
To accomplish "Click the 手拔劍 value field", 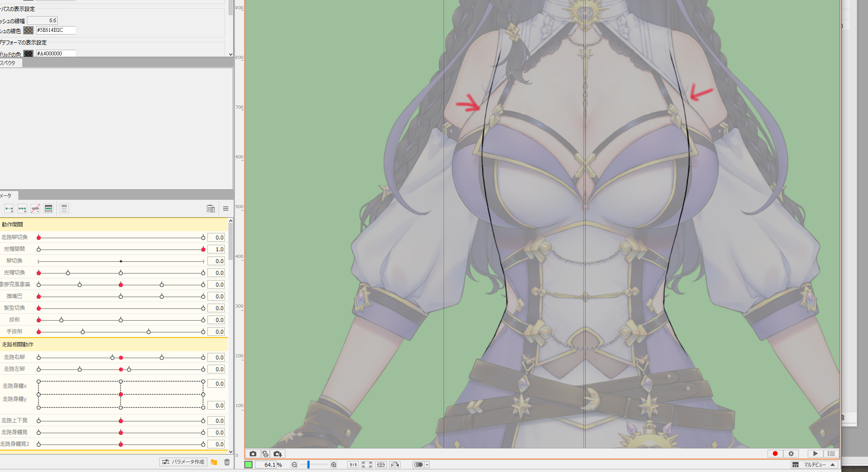I will click(x=216, y=332).
